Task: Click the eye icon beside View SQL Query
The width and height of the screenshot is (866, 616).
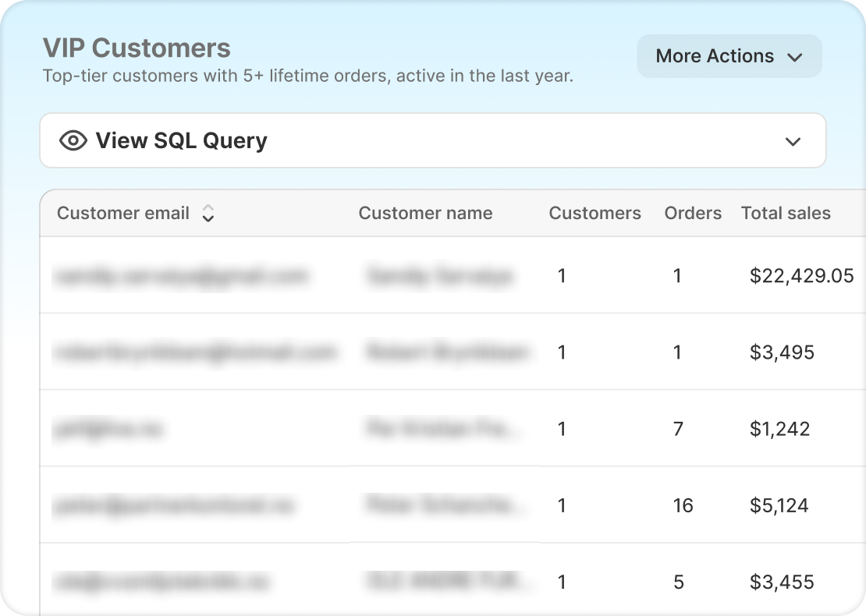Action: coord(73,141)
